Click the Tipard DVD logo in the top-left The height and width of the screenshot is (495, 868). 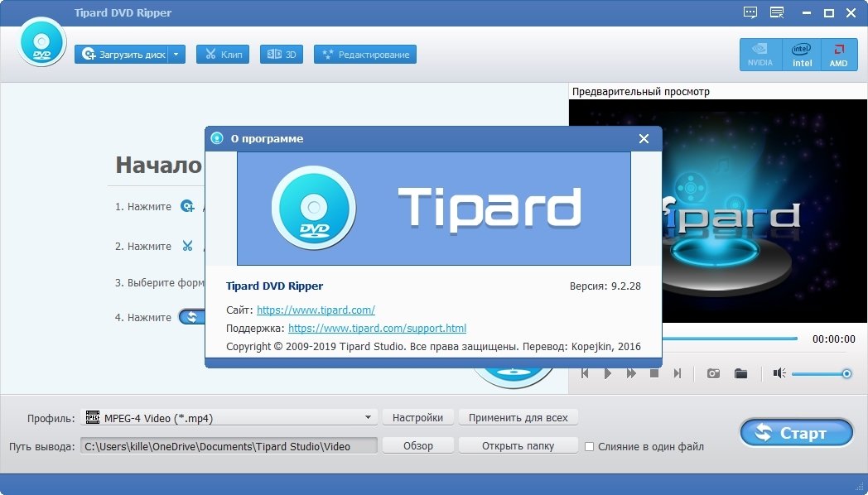point(41,42)
